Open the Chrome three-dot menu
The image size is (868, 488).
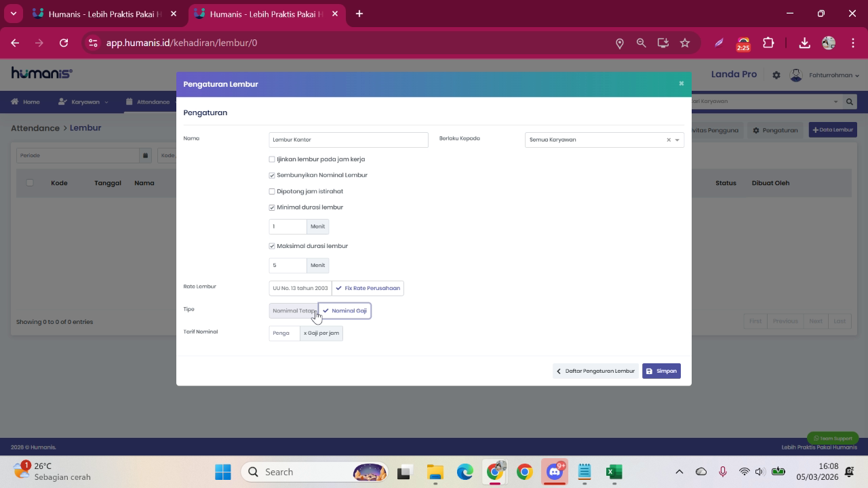tap(852, 43)
